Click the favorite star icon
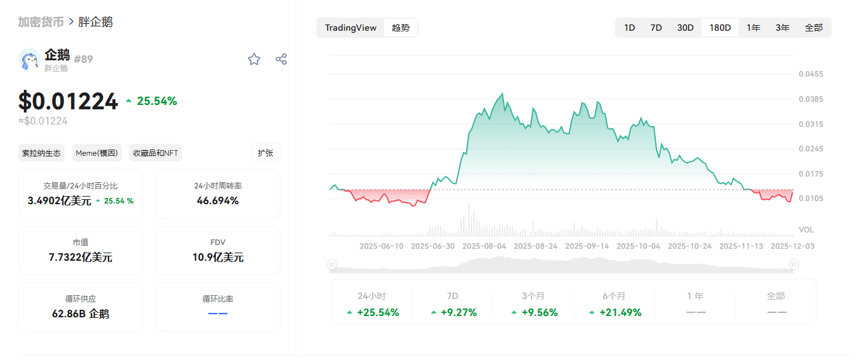 (254, 59)
